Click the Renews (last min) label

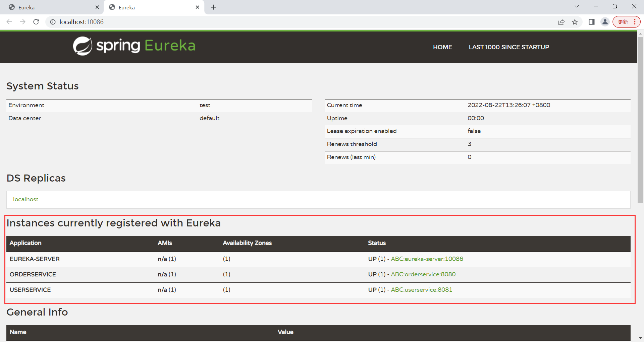351,157
